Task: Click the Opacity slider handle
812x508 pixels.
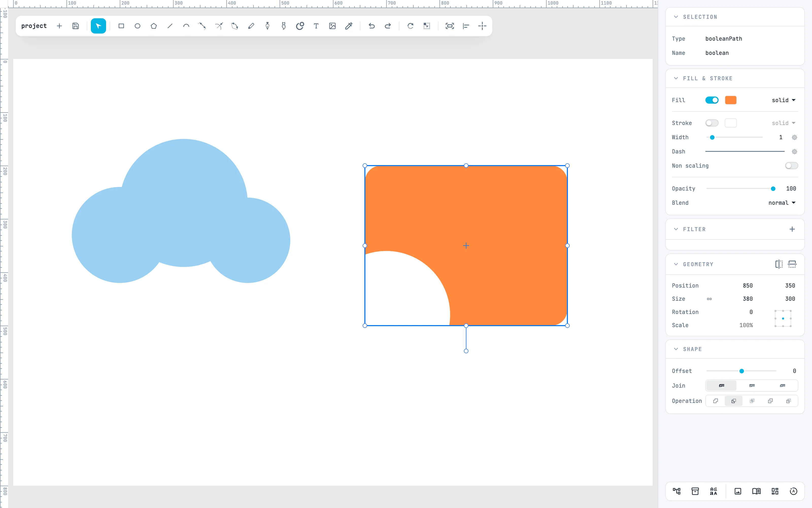Action: point(773,189)
